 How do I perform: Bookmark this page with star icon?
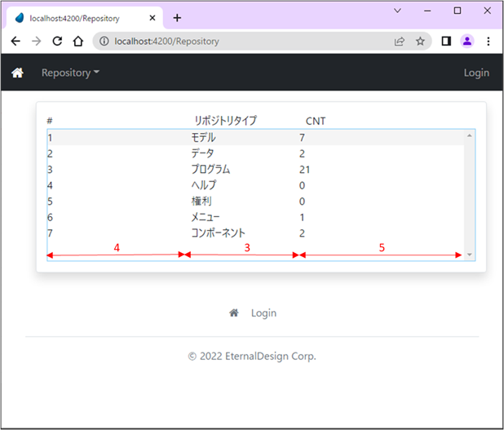[x=420, y=41]
